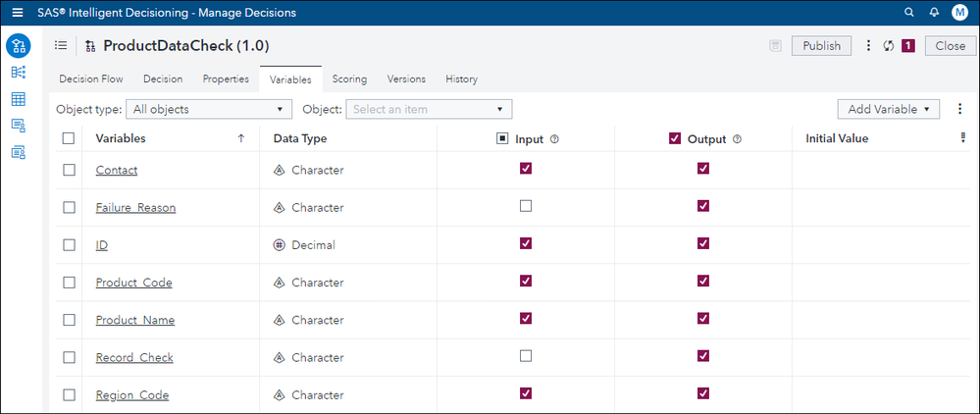Open the more actions menu beside Publish
This screenshot has width=980, height=414.
(x=868, y=46)
